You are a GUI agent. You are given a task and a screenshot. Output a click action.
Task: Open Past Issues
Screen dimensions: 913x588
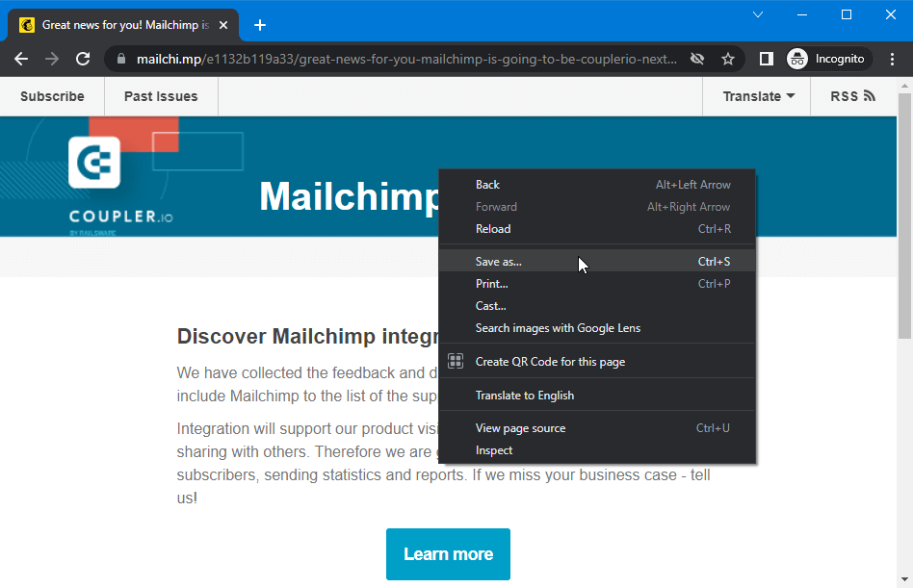[x=161, y=96]
